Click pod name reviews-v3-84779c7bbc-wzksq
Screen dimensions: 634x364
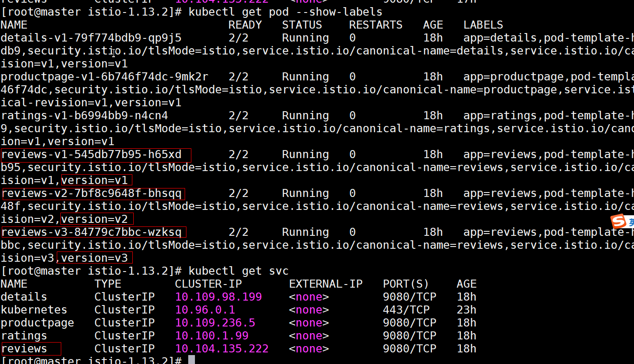pyautogui.click(x=91, y=232)
